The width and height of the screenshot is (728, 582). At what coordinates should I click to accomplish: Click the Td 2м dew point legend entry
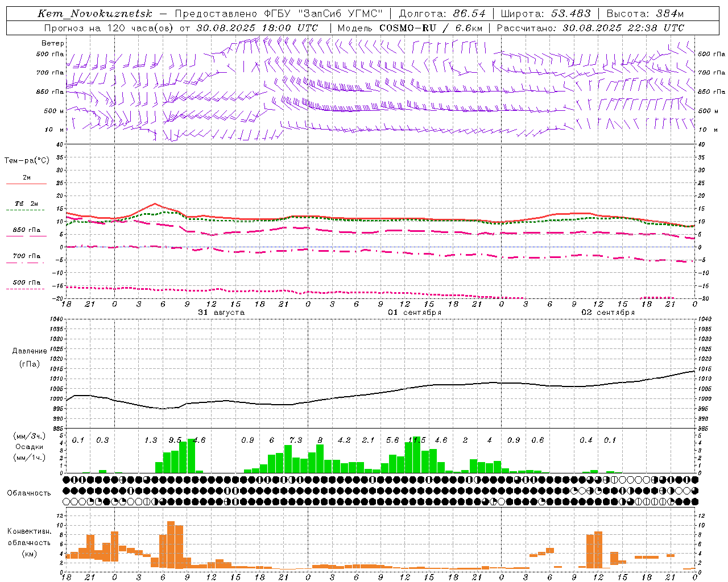coord(26,203)
